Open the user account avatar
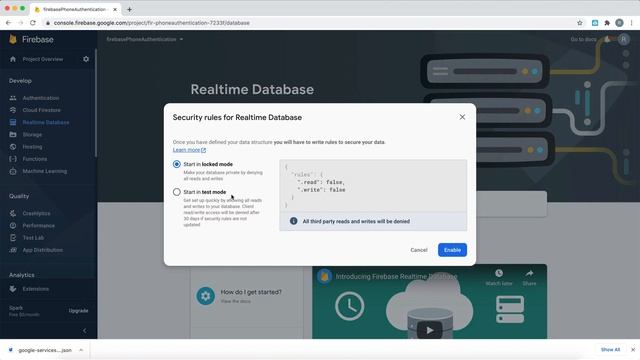 tap(623, 39)
